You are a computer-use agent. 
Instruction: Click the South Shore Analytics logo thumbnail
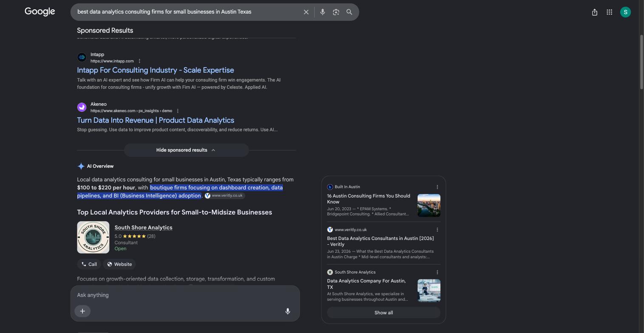[x=93, y=237]
